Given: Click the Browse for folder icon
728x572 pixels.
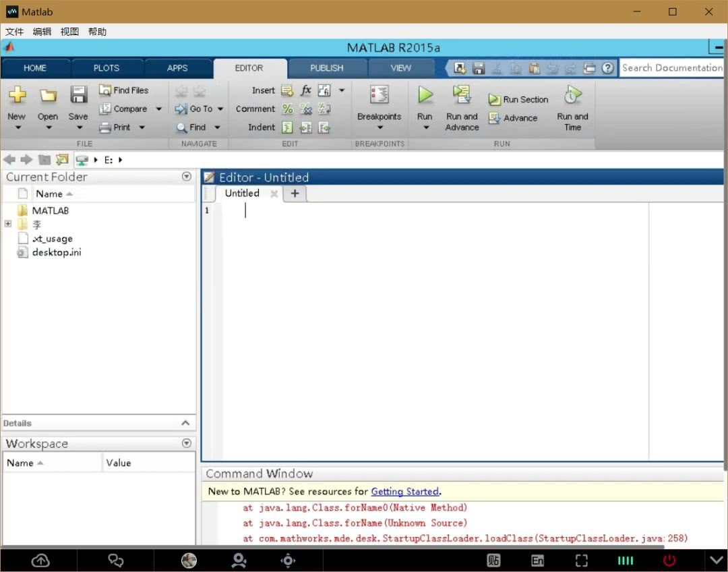Looking at the screenshot, I should tap(62, 160).
